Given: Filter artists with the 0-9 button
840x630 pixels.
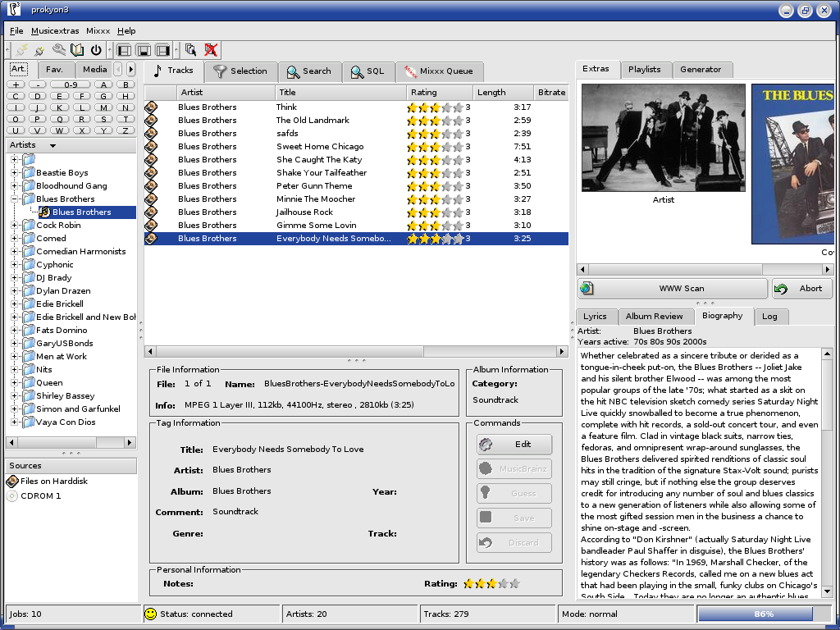Looking at the screenshot, I should (71, 84).
